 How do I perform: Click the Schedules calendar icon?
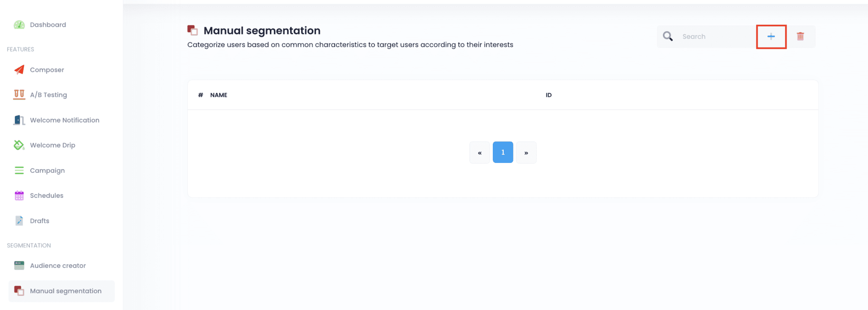pyautogui.click(x=19, y=196)
